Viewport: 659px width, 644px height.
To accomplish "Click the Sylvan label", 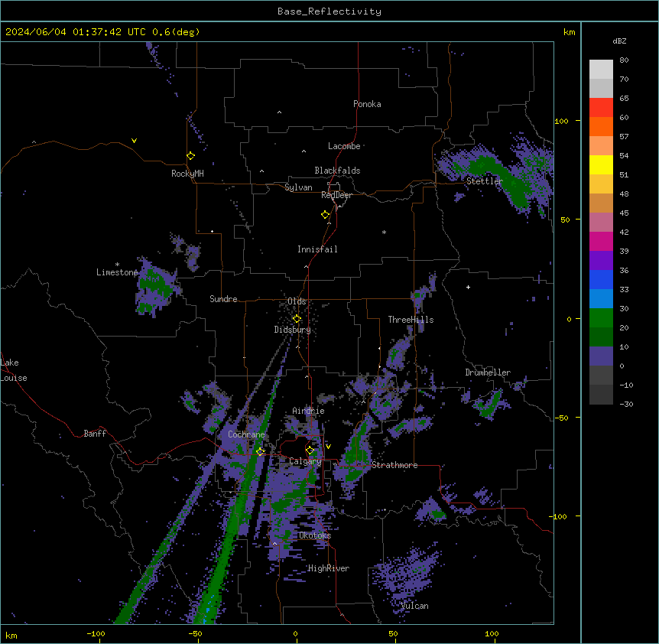I will [x=298, y=187].
